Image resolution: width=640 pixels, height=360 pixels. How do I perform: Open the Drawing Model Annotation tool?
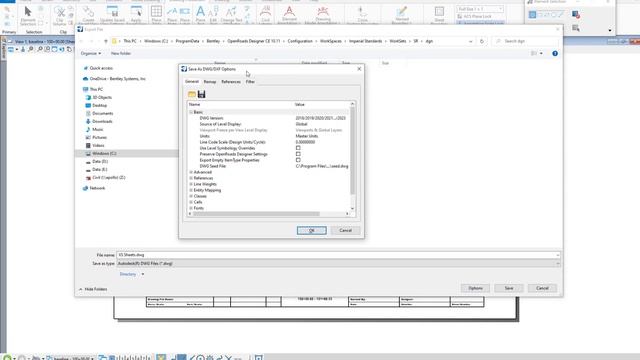323,14
